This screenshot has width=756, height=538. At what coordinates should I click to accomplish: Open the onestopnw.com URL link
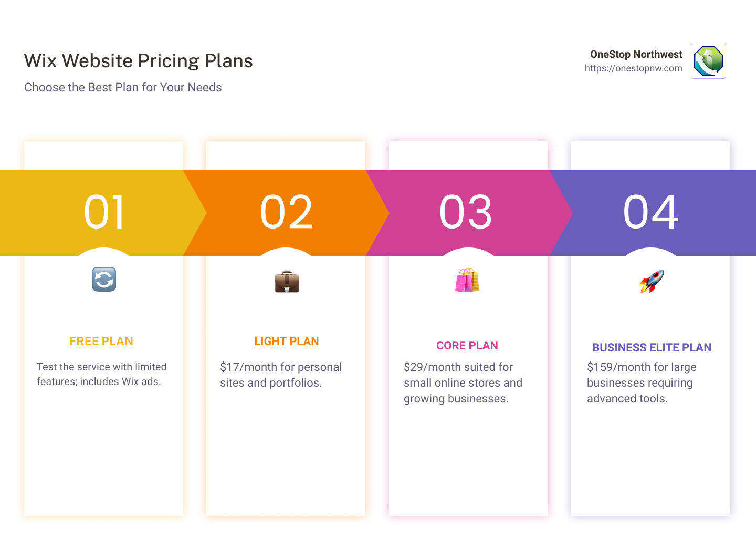(x=633, y=68)
